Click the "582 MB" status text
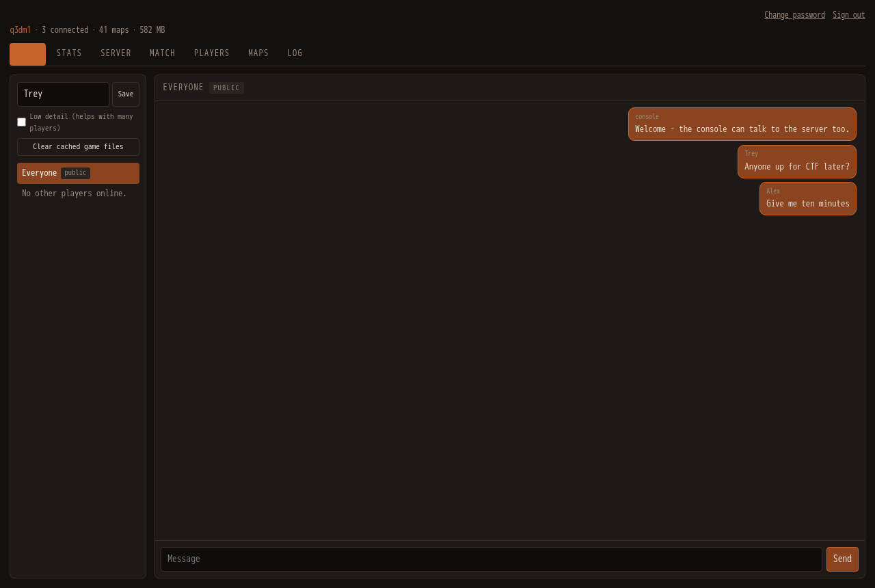This screenshot has height=588, width=875. point(152,30)
